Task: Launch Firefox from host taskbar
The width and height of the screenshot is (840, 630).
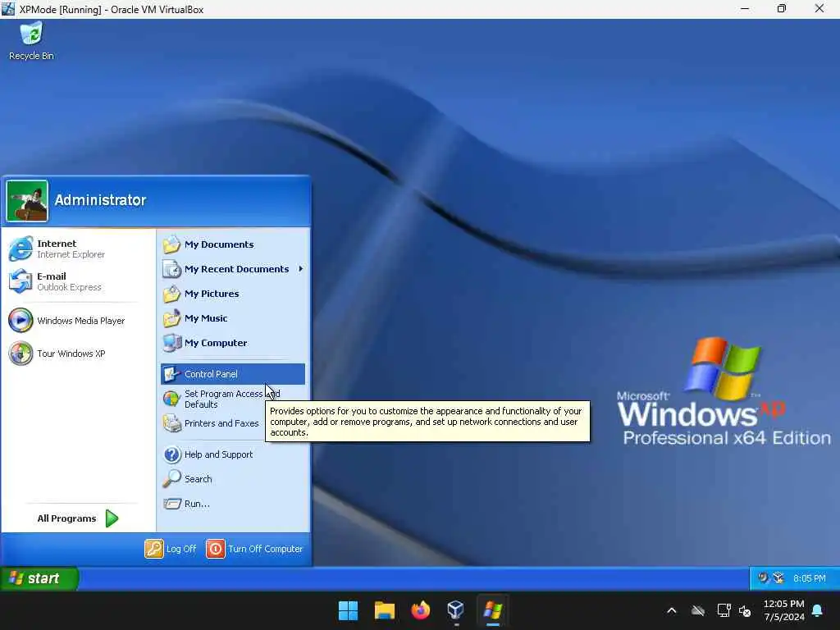Action: coord(421,610)
